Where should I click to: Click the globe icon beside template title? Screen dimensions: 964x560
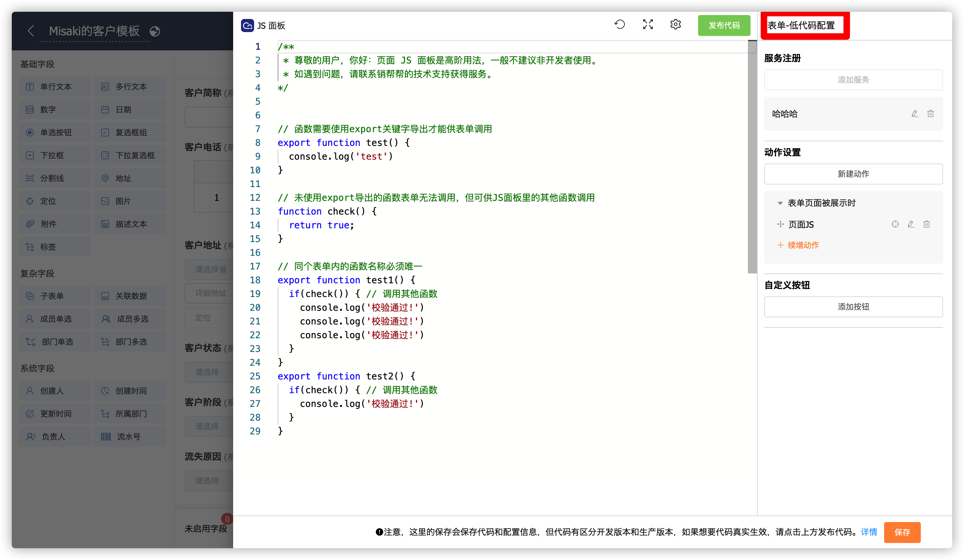click(155, 31)
